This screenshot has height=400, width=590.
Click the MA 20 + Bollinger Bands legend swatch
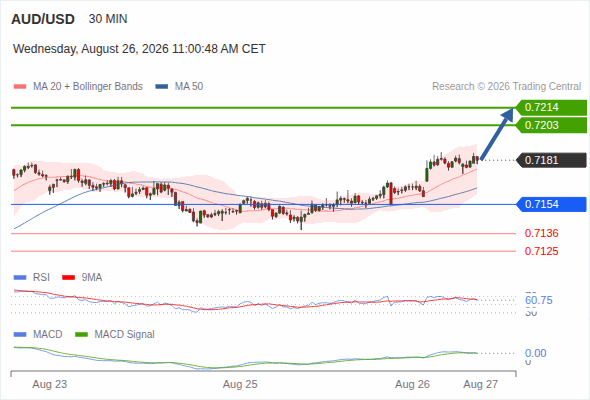coord(20,87)
